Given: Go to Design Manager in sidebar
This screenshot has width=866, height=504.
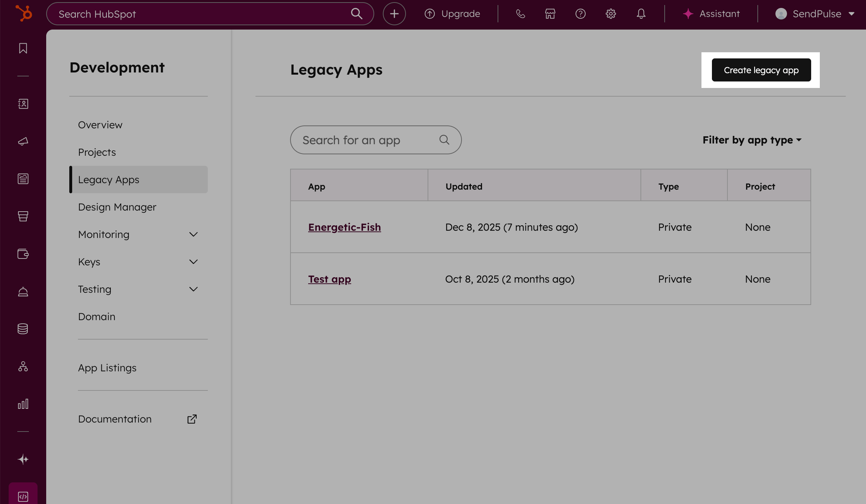Looking at the screenshot, I should (117, 207).
